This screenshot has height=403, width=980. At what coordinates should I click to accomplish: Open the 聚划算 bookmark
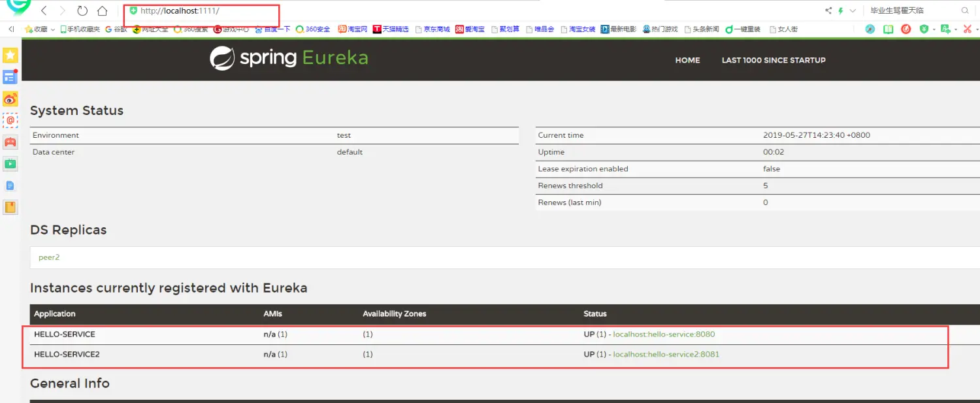pyautogui.click(x=505, y=29)
